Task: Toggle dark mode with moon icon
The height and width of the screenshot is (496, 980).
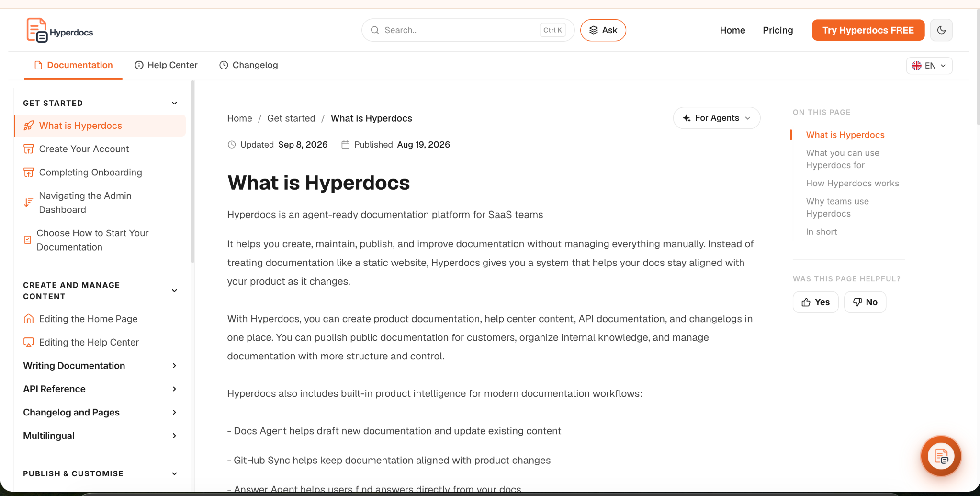Action: tap(941, 30)
